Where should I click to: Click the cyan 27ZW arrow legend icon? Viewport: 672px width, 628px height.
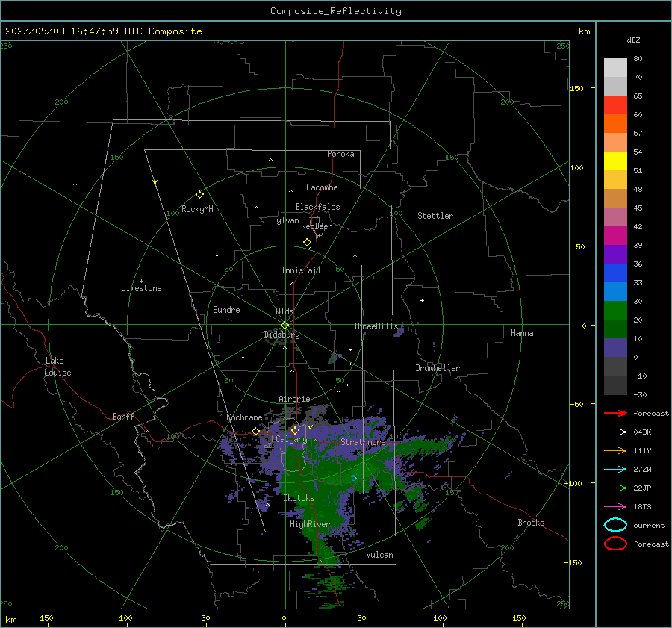pos(615,470)
